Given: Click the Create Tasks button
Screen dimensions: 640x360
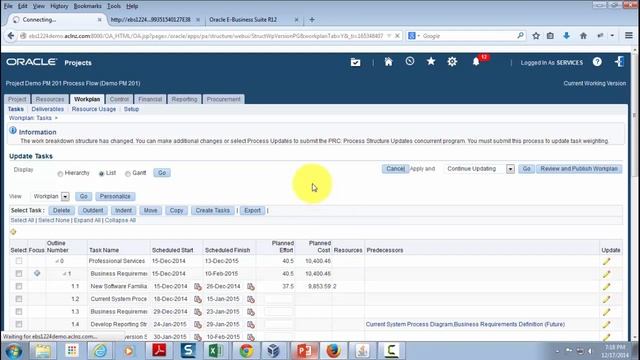Looking at the screenshot, I should point(212,210).
